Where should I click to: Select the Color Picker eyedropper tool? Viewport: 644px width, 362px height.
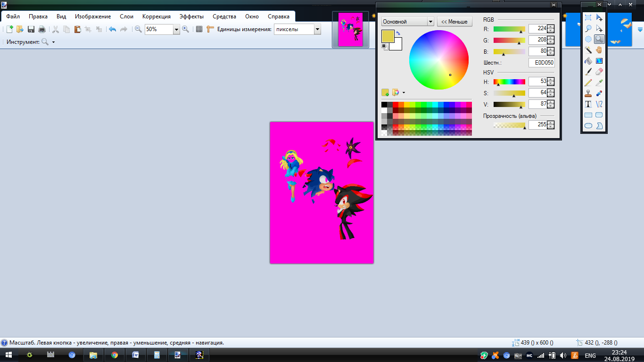[599, 82]
